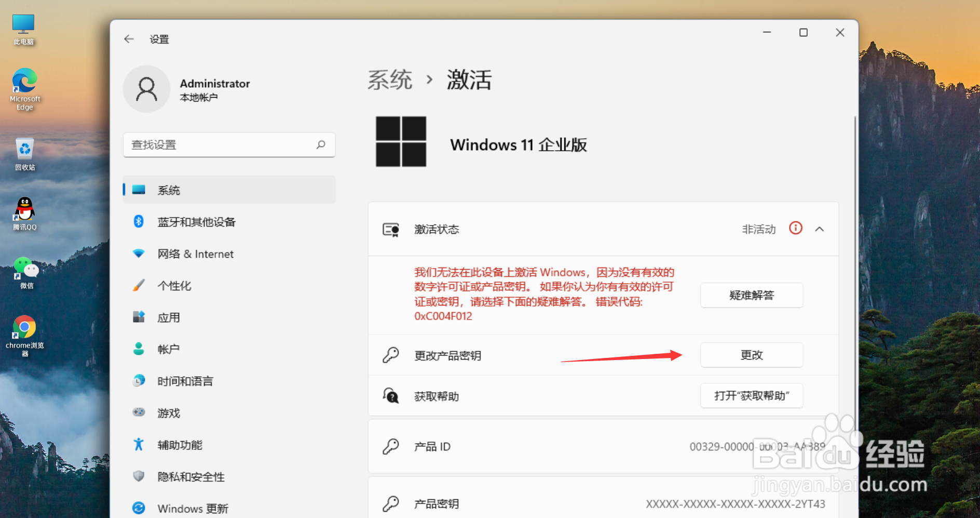This screenshot has width=980, height=518.
Task: Select 系统 in the sidebar
Action: [229, 190]
